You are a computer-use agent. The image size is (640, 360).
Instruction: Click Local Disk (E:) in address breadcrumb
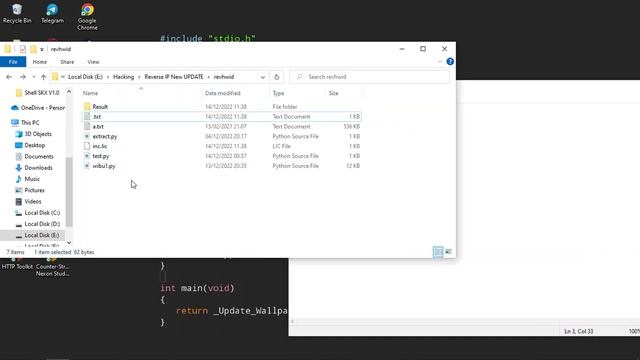tap(85, 77)
